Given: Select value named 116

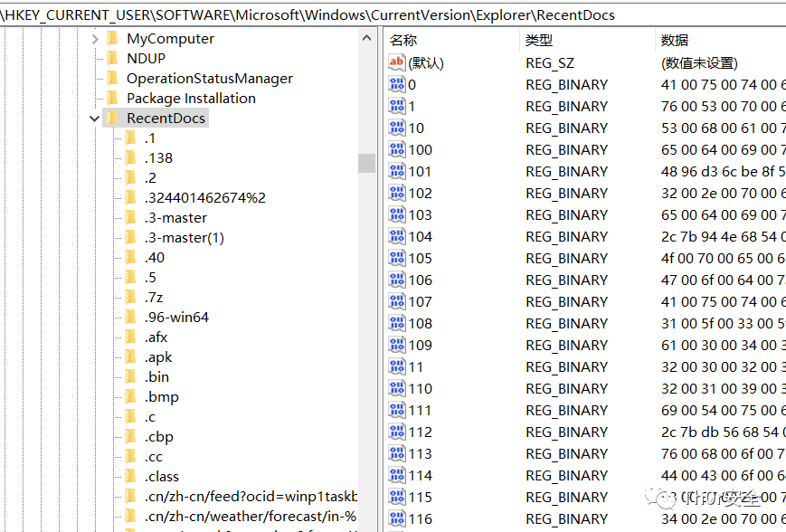Looking at the screenshot, I should point(420,519).
